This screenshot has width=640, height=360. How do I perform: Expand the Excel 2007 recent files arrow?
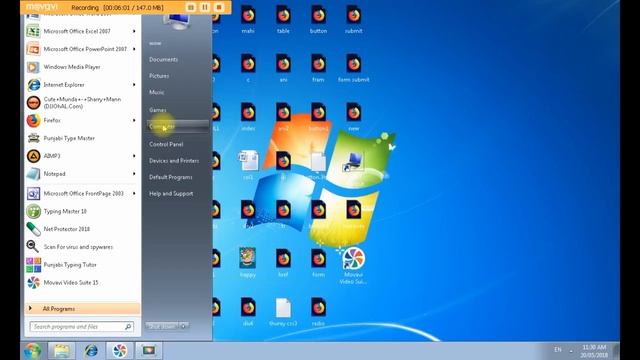tap(134, 31)
